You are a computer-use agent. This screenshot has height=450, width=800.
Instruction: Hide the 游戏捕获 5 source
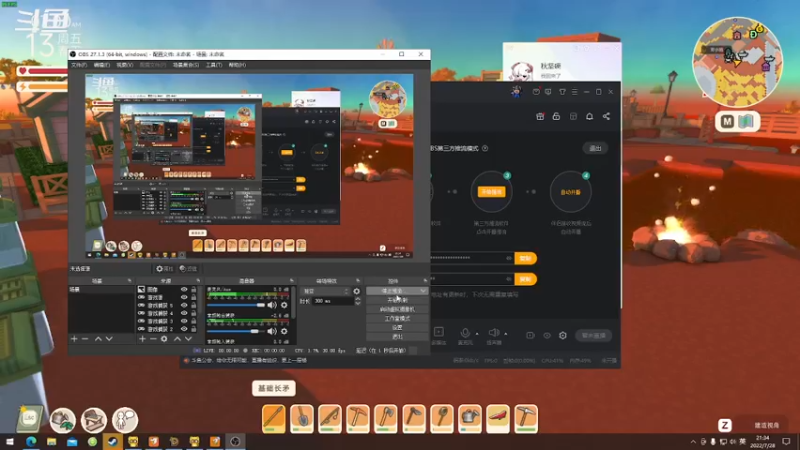click(x=184, y=305)
